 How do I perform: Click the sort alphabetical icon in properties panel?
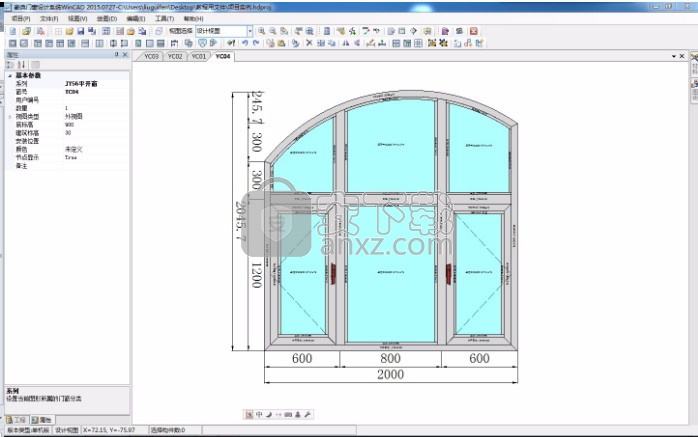pos(21,65)
